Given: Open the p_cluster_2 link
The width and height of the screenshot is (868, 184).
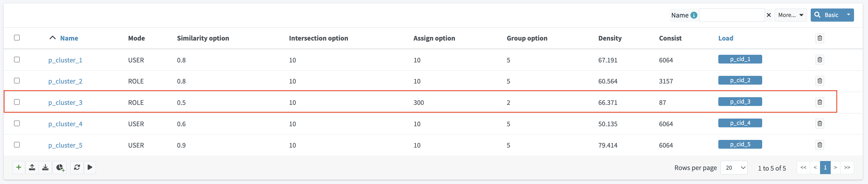Looking at the screenshot, I should pos(65,81).
